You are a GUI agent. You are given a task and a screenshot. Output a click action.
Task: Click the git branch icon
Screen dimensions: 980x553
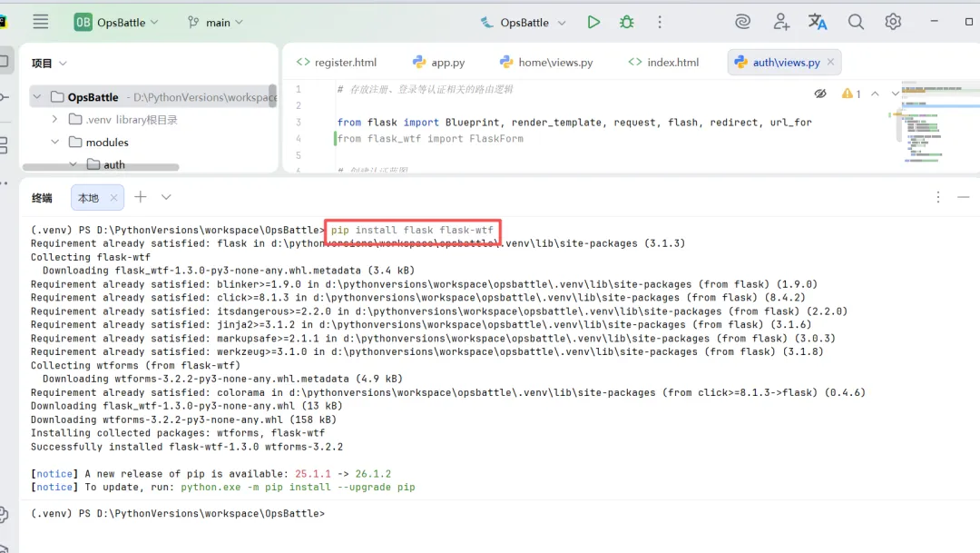(x=193, y=22)
